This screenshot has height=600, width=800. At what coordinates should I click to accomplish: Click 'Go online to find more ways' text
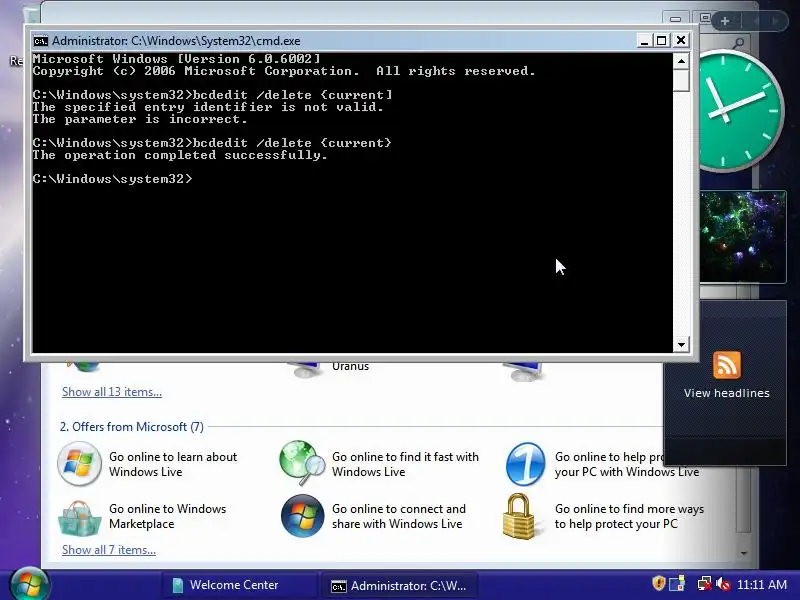[629, 516]
